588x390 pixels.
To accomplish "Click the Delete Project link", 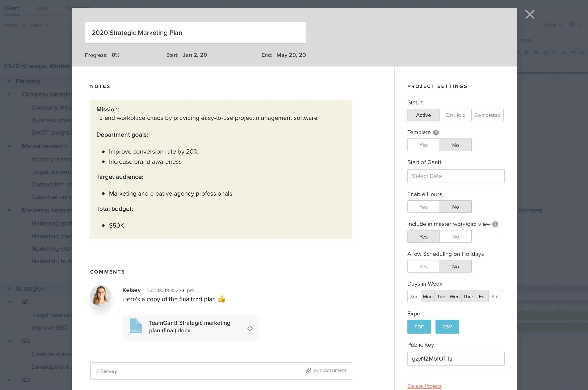I will [424, 386].
